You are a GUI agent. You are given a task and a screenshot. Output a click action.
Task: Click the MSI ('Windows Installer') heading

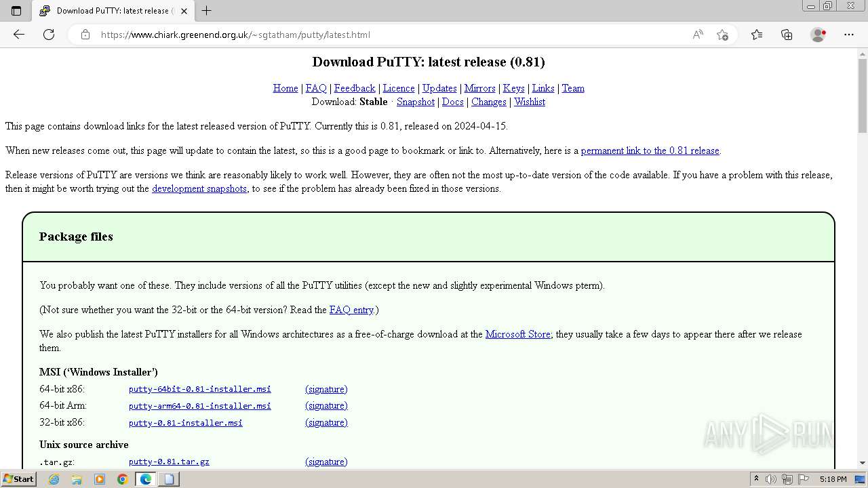pos(98,372)
